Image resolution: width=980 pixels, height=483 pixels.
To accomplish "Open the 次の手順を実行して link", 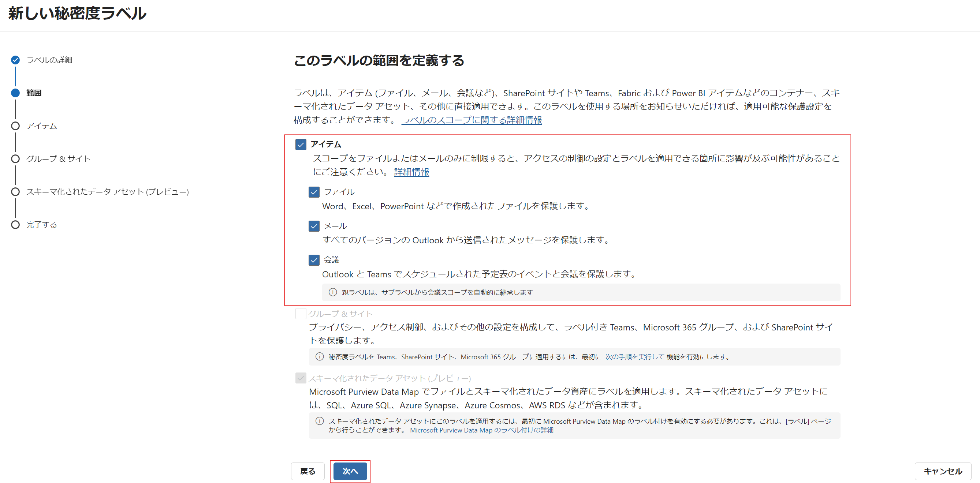I will 635,357.
